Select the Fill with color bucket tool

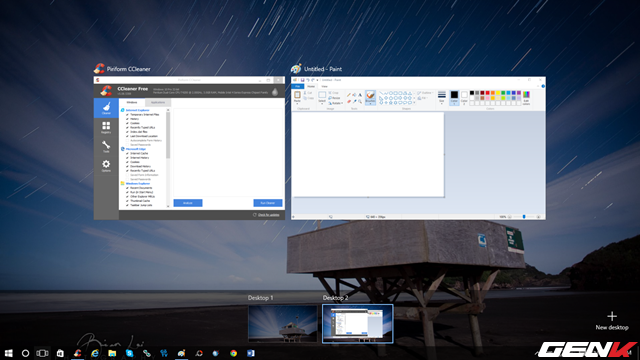click(354, 95)
